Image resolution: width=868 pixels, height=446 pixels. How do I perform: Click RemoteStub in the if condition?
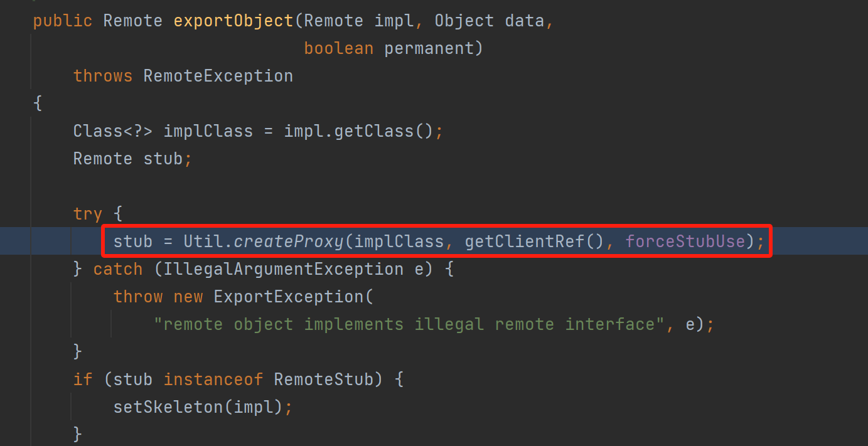click(323, 380)
